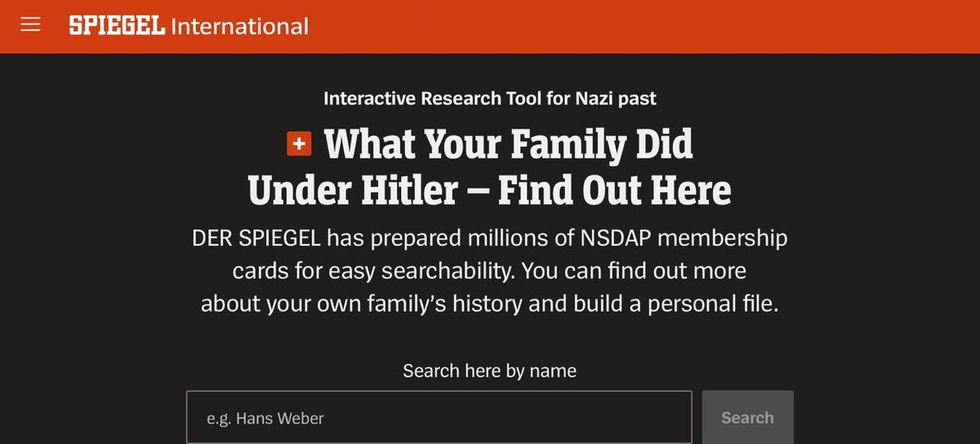Screen dimensions: 980x444
Task: Click the 'DER SPIEGEL' words in description
Action: 256,238
